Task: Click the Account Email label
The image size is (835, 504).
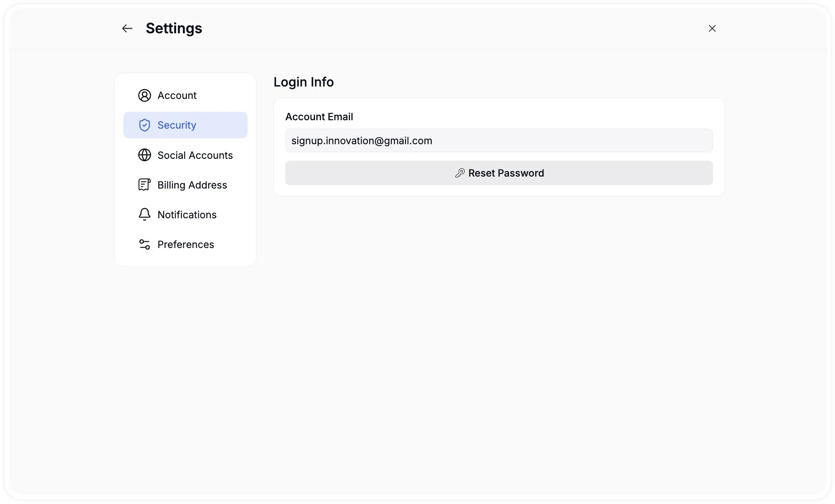Action: click(319, 117)
